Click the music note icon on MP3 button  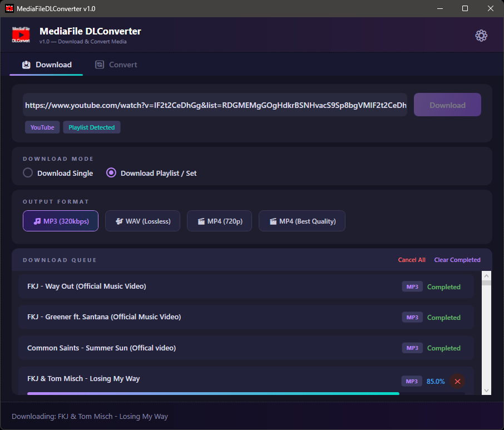(37, 221)
